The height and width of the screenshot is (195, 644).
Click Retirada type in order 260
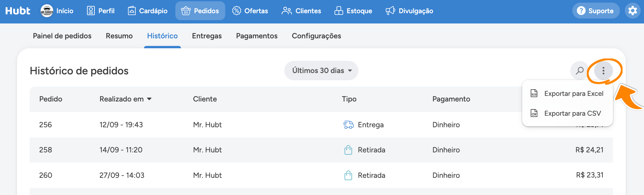pyautogui.click(x=372, y=175)
